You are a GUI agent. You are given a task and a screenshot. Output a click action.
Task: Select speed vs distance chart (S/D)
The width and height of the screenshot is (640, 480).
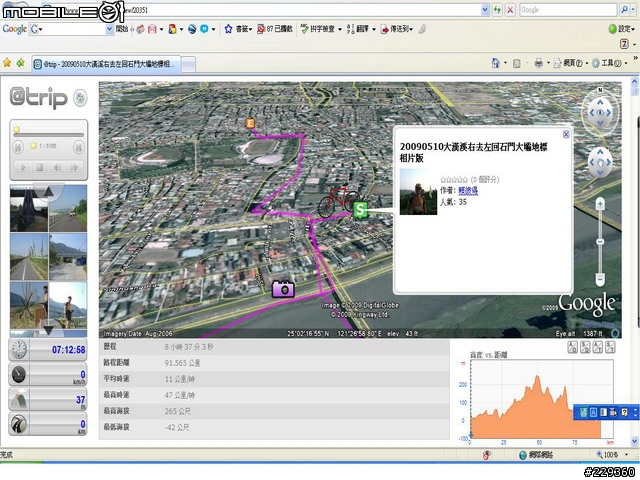click(585, 347)
